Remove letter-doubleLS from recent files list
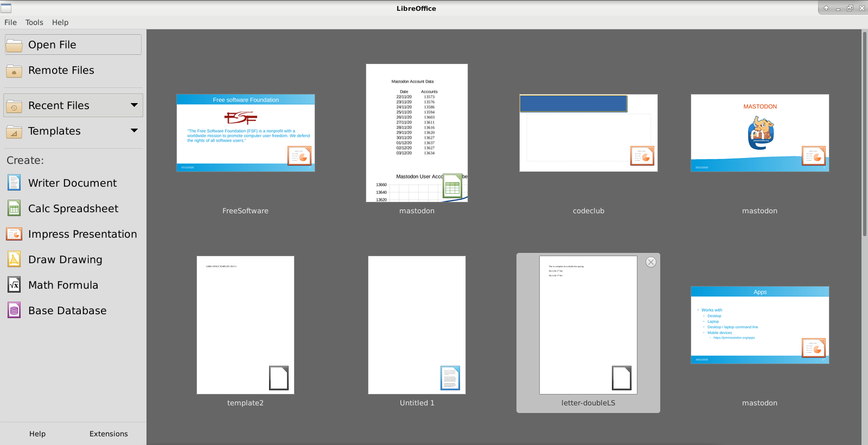The width and height of the screenshot is (868, 445). pyautogui.click(x=651, y=262)
